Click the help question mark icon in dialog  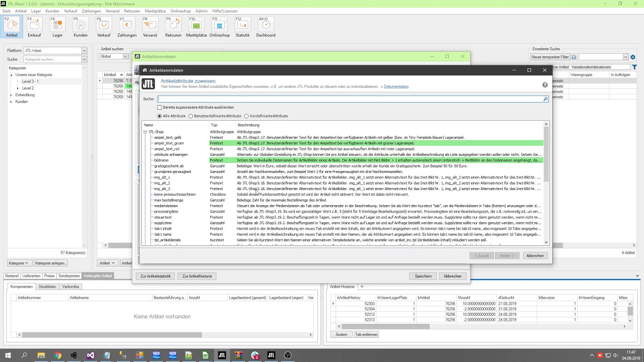pyautogui.click(x=545, y=85)
